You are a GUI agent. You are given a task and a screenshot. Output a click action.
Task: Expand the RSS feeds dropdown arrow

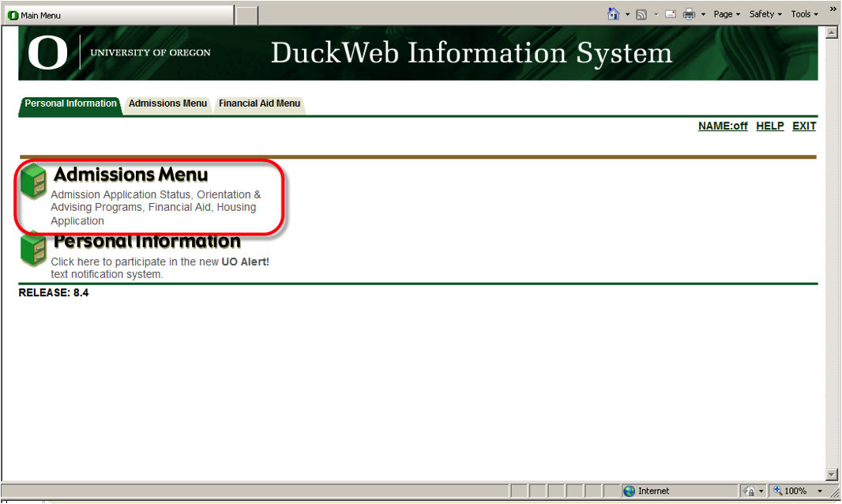pos(656,14)
